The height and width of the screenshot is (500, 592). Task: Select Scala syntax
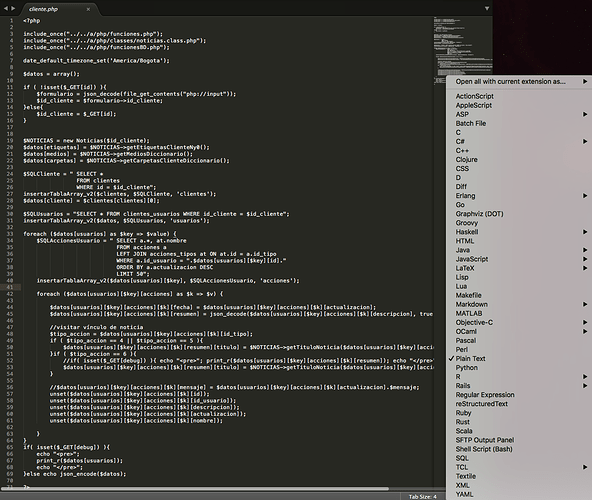[519, 432]
